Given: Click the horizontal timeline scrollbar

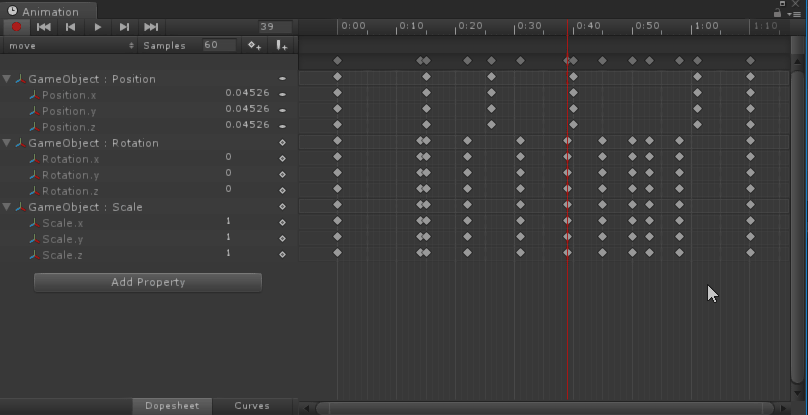Looking at the screenshot, I should 545,408.
